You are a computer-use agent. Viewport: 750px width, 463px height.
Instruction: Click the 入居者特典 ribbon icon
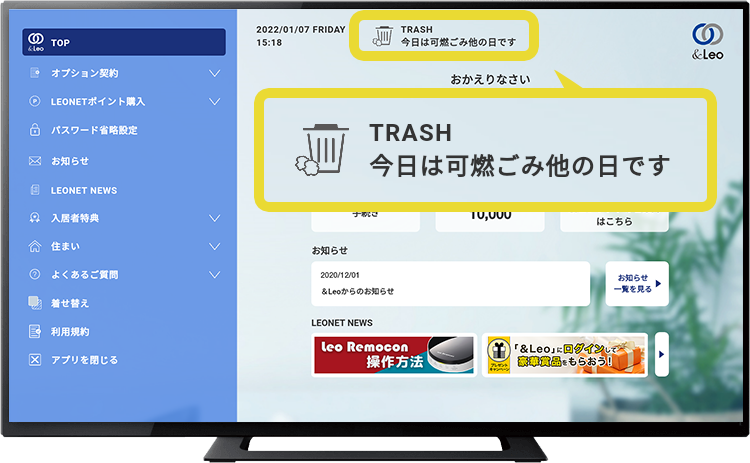[35, 218]
